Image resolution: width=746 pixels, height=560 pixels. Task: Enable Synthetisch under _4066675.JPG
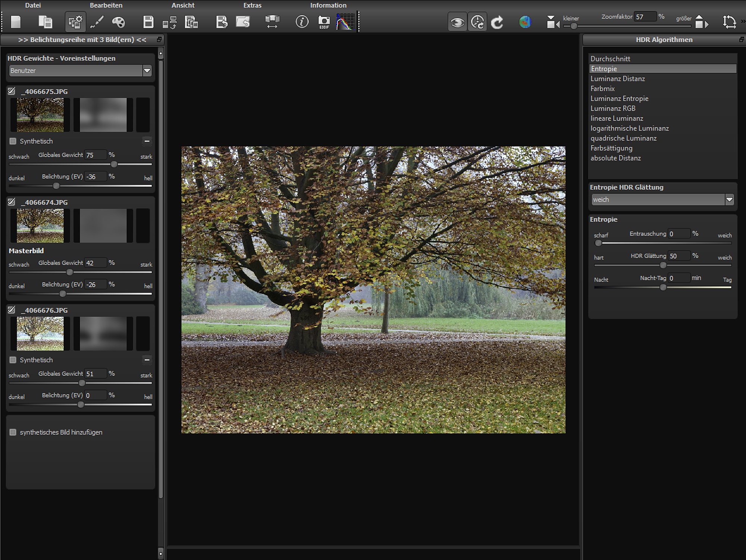(x=13, y=141)
